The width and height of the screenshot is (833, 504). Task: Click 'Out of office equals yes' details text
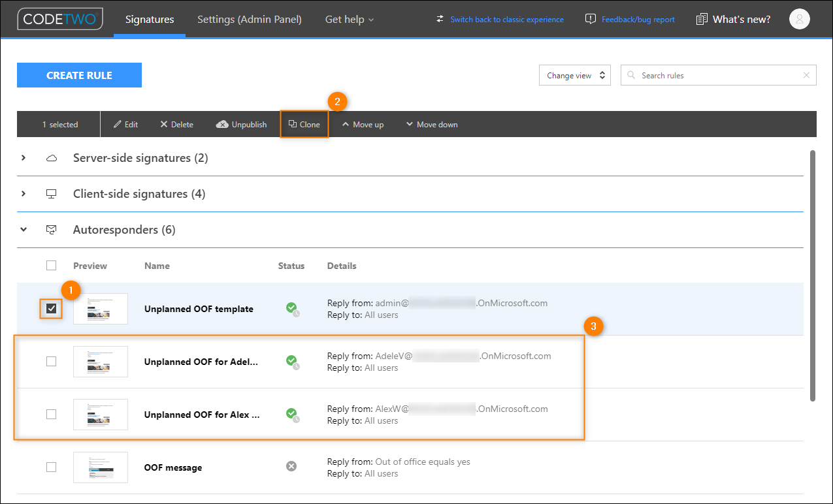(x=423, y=462)
